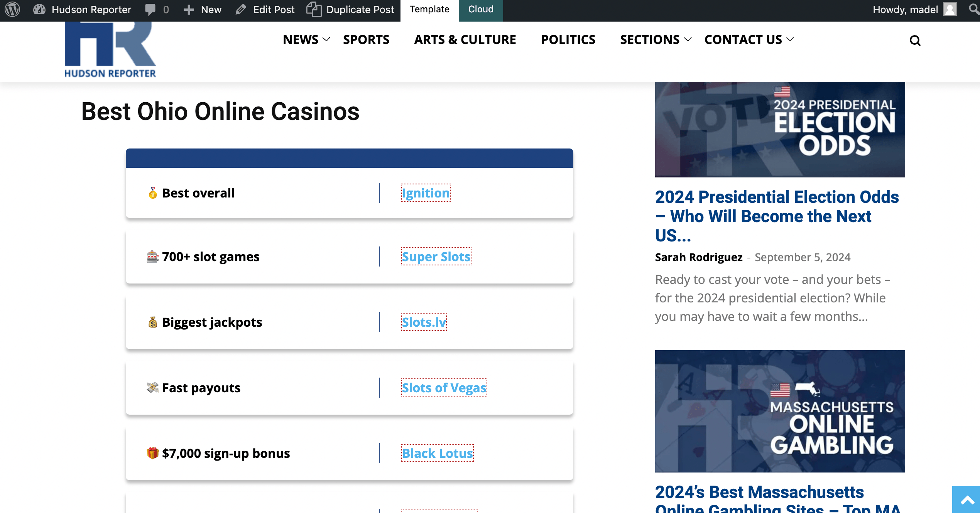Click the Hudson Reporter logo
Viewport: 980px width, 513px height.
pyautogui.click(x=110, y=49)
